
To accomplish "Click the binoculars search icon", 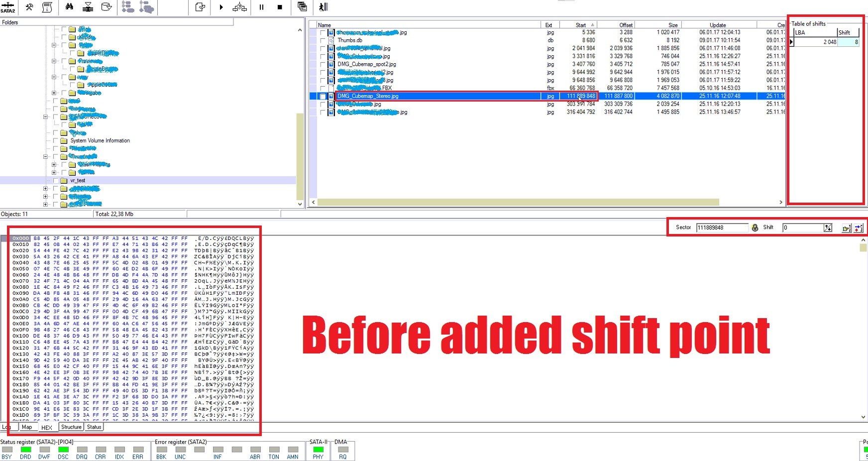I will [x=69, y=7].
